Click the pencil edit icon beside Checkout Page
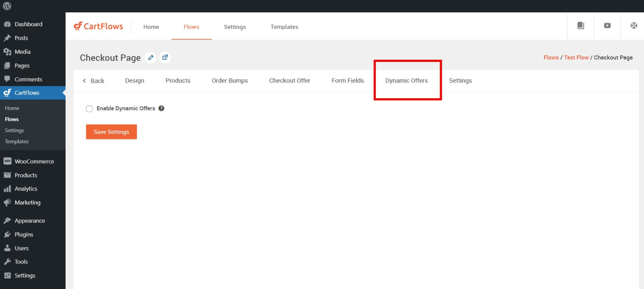 point(151,58)
